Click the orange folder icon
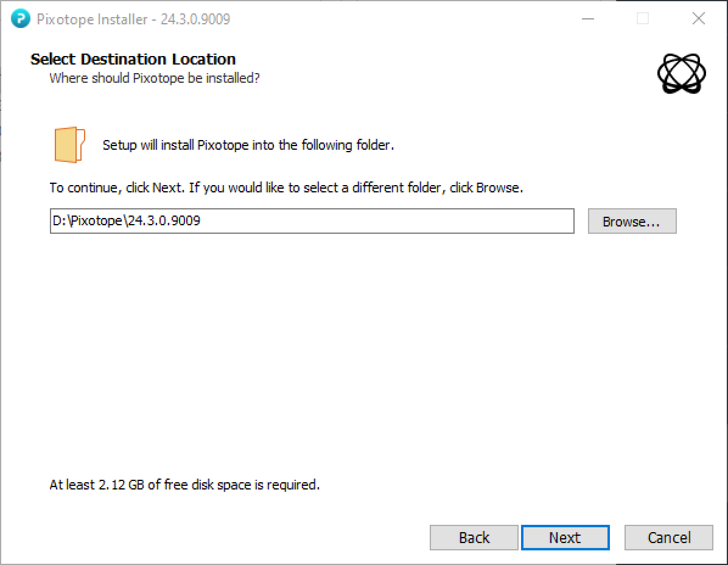Screen dimensions: 728x565 coord(69,145)
